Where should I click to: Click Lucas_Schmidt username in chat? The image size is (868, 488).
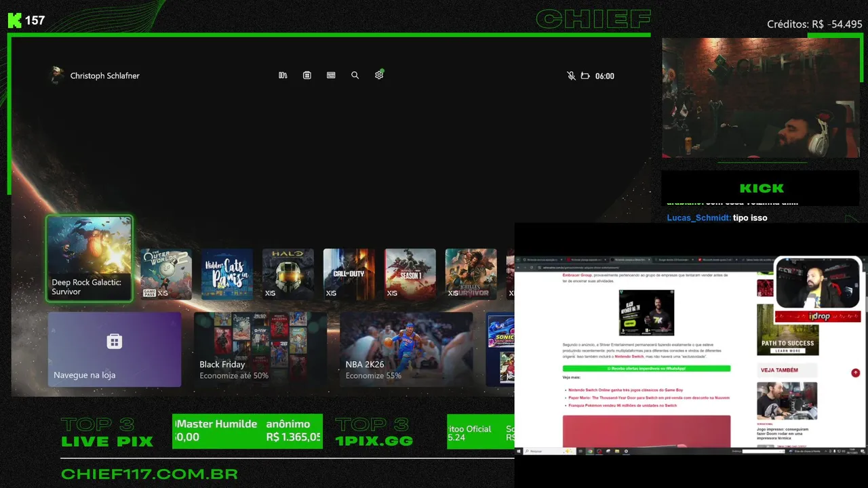point(698,218)
